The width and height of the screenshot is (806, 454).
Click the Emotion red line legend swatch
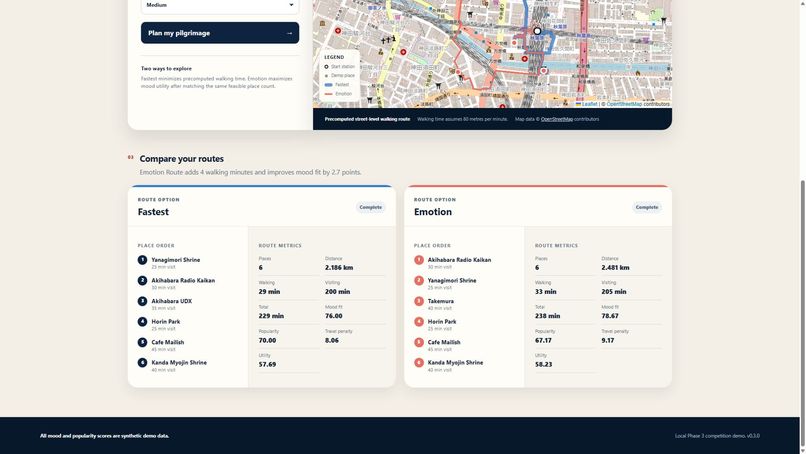328,94
